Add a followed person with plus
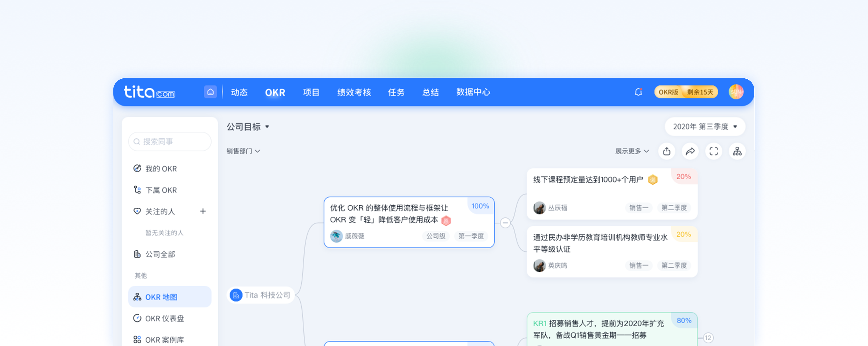The height and width of the screenshot is (346, 868). tap(203, 211)
